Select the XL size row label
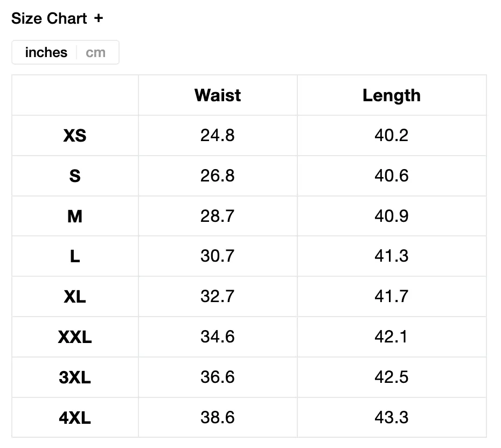 click(75, 297)
